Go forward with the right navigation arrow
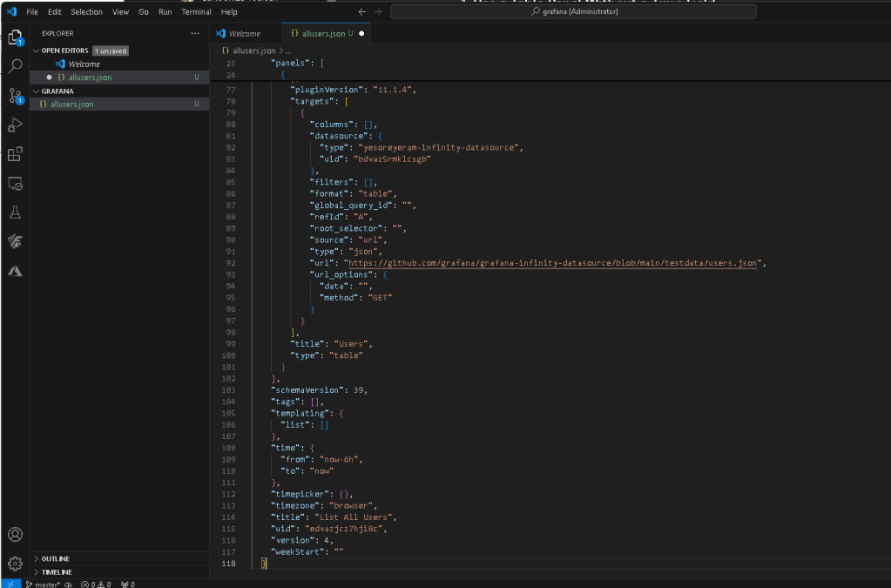 click(x=378, y=11)
